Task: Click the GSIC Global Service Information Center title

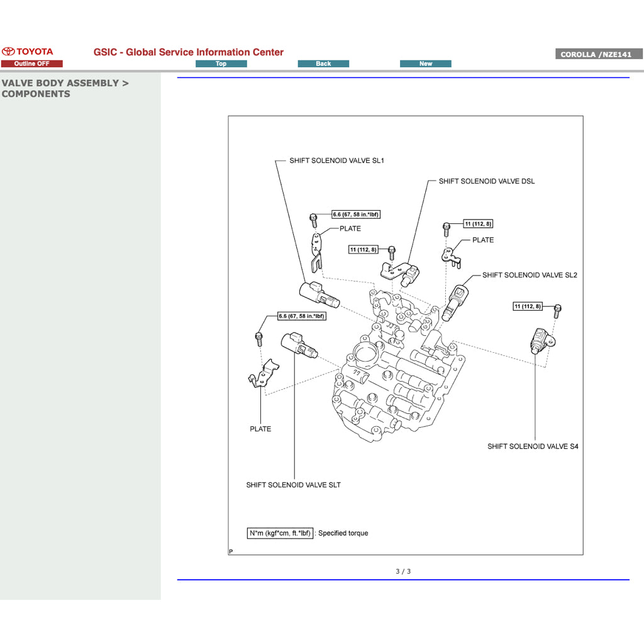Action: point(188,52)
